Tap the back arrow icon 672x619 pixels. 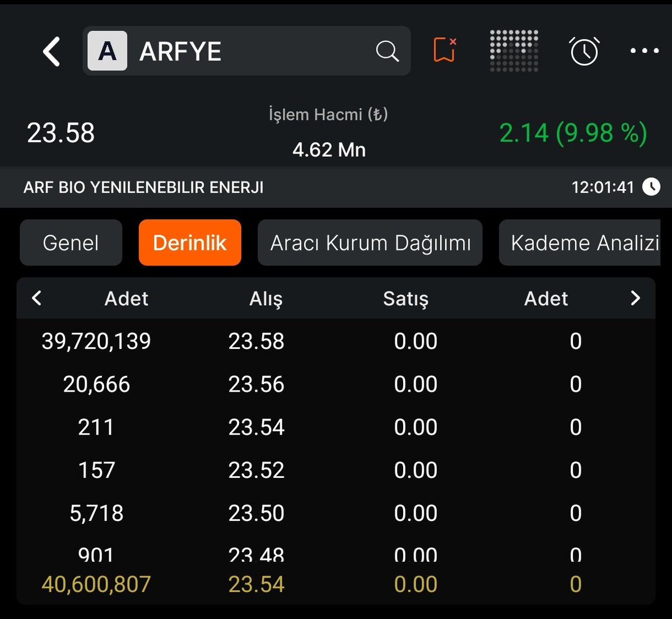tap(50, 51)
